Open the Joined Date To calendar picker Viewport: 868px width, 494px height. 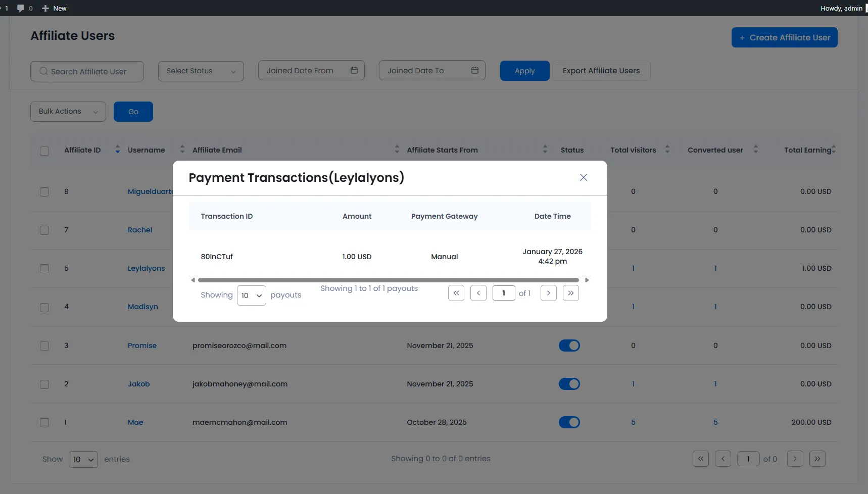coord(474,70)
